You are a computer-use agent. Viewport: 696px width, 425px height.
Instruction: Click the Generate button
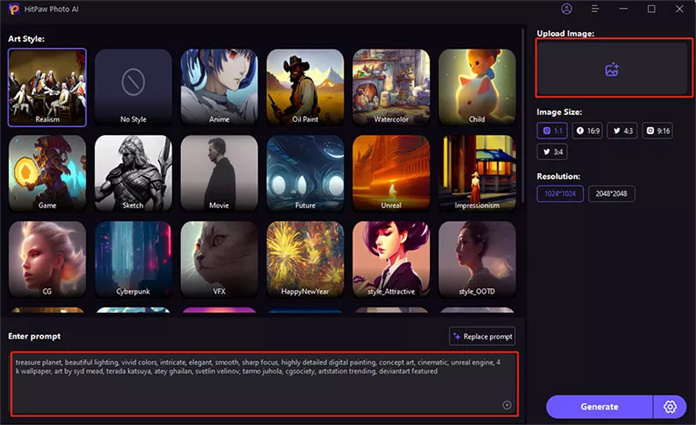(x=599, y=407)
